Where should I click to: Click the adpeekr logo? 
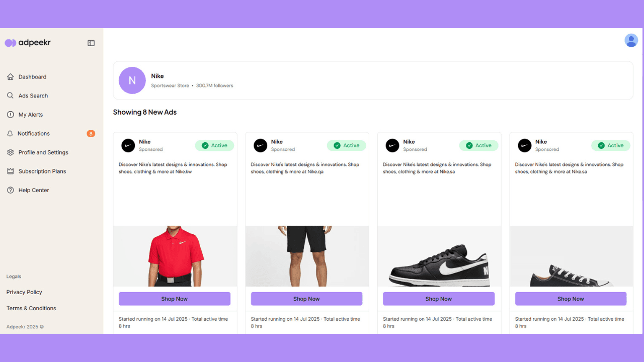click(28, 43)
